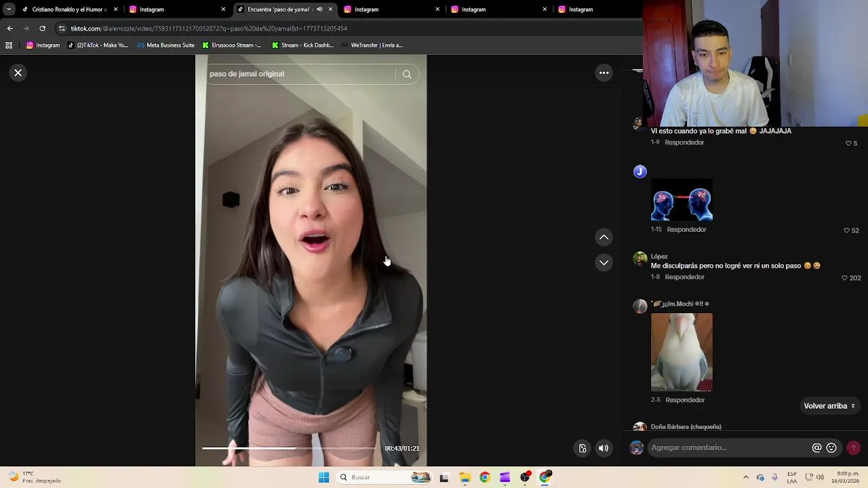
Task: Reply to the bird image comment
Action: 685,400
